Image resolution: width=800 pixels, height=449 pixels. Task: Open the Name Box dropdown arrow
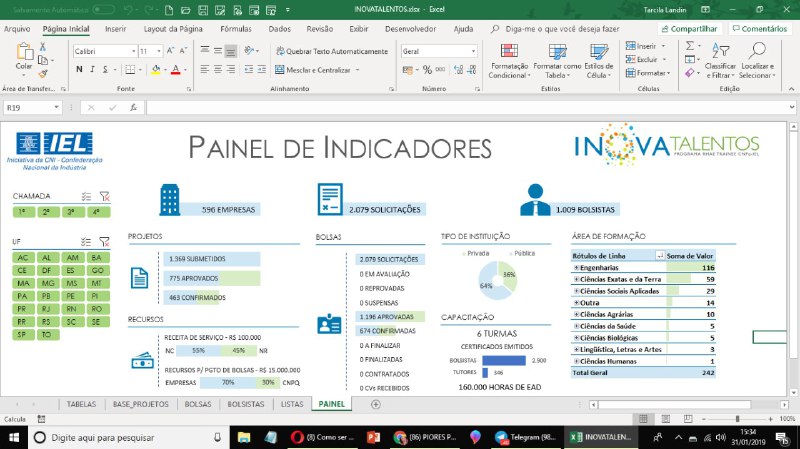click(x=56, y=108)
